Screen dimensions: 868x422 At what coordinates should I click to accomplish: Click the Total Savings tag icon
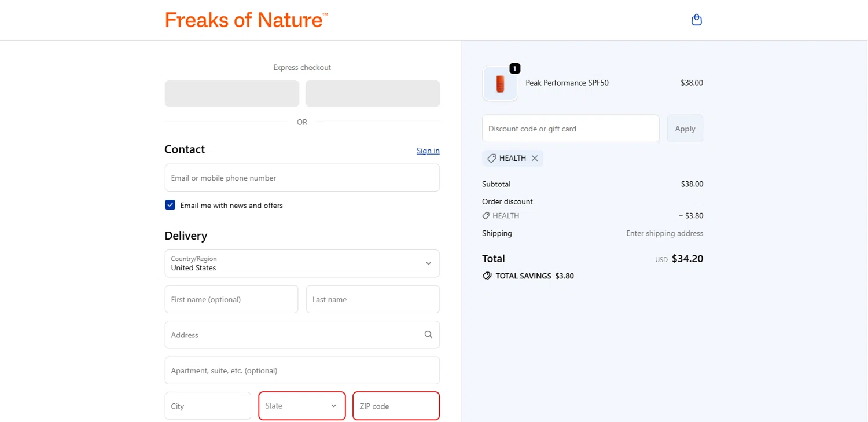(487, 276)
